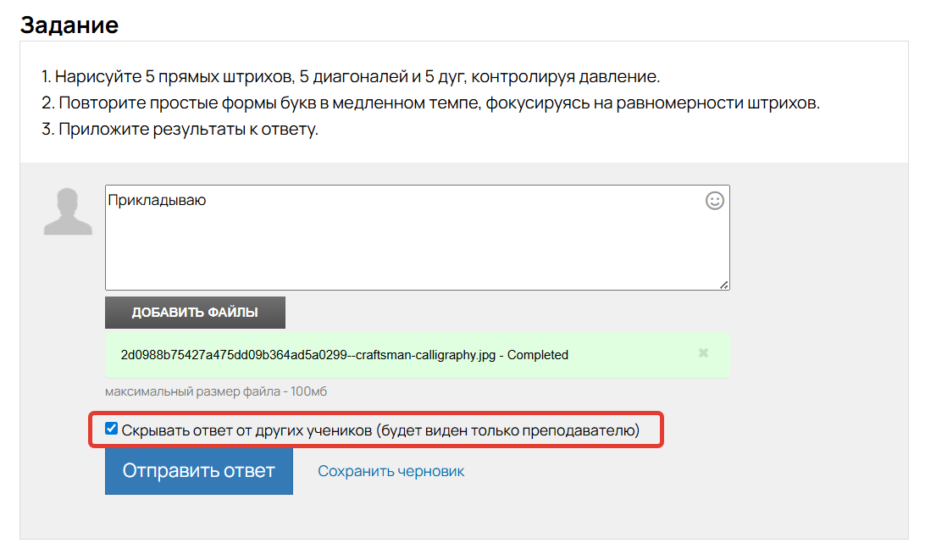Click the green completed upload bar
The width and height of the screenshot is (925, 560).
(x=415, y=355)
